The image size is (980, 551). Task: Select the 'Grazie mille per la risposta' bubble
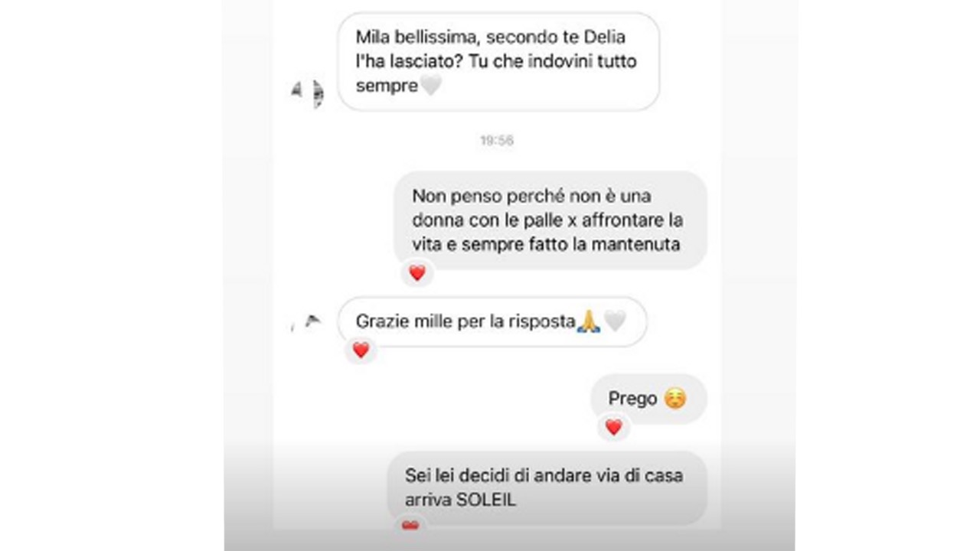(492, 321)
